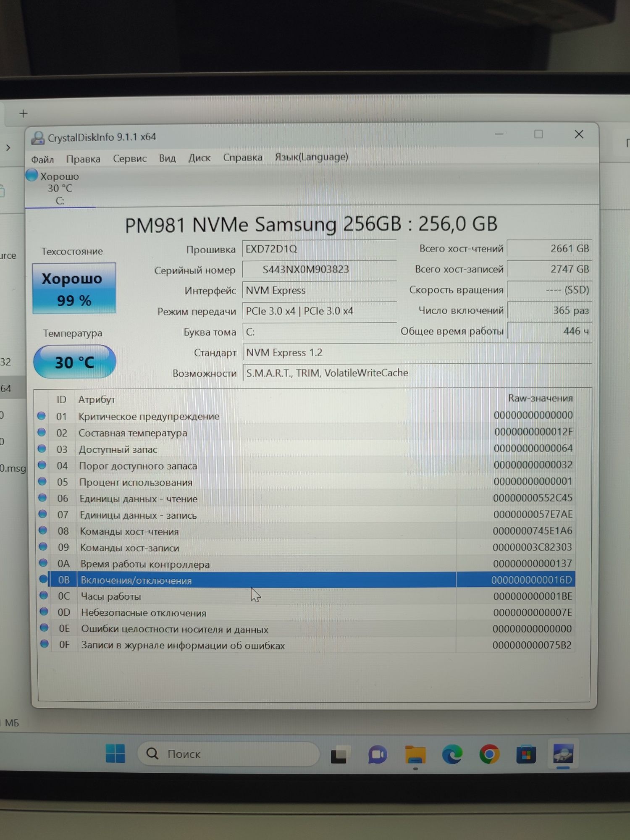Select the Часы работы attribute name
630x840 pixels.
coord(111,596)
